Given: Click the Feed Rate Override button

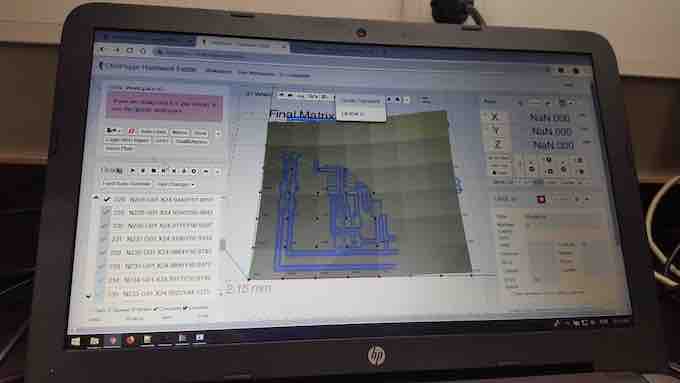Looking at the screenshot, I should [x=127, y=183].
